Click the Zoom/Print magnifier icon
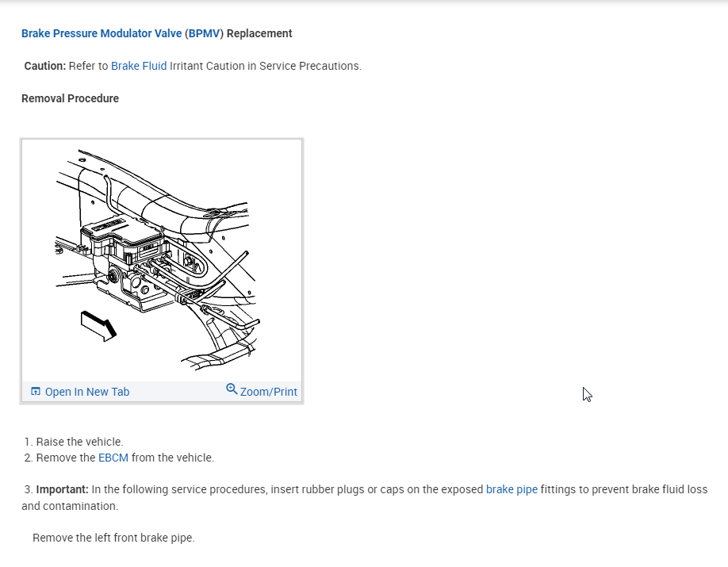The image size is (728, 567). 232,389
